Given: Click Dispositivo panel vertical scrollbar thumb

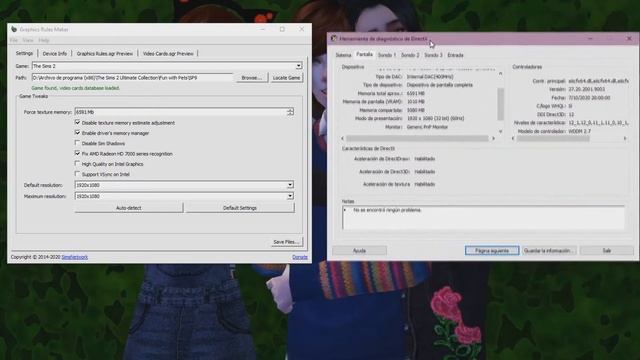Looking at the screenshot, I should click(x=500, y=104).
